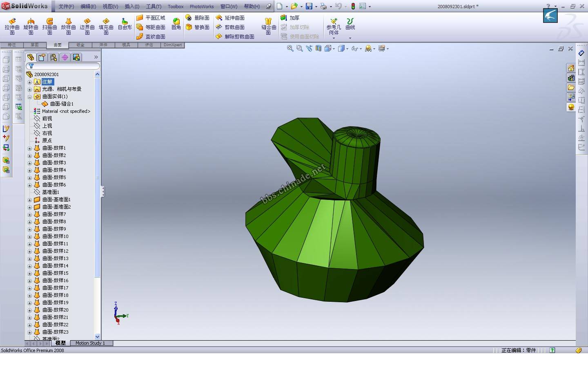Expand panel tabs with double-chevron arrow

click(96, 57)
